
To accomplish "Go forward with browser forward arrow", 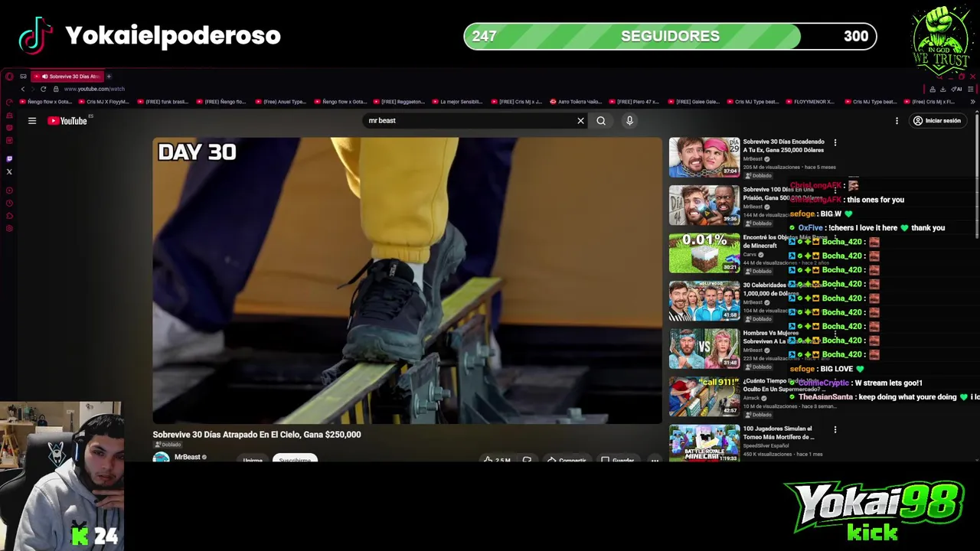I will pyautogui.click(x=32, y=89).
